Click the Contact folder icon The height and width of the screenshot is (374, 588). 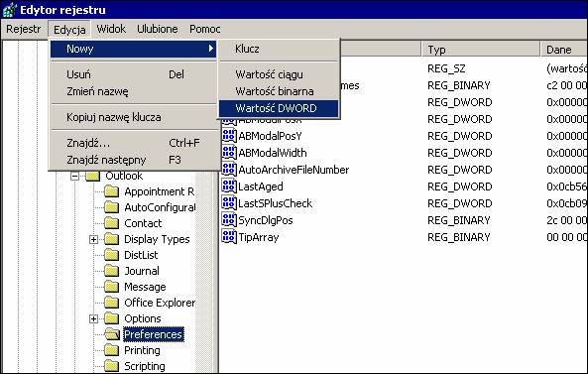111,223
